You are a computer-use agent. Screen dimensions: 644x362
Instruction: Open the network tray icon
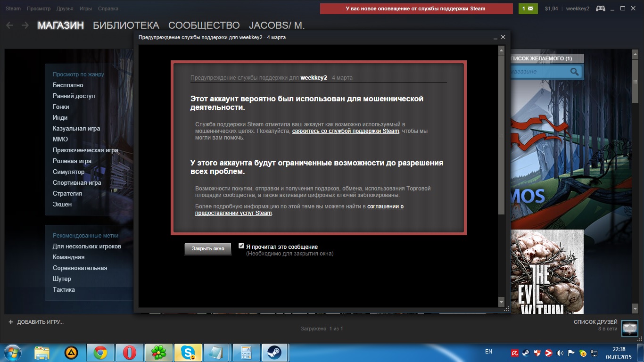(x=594, y=353)
